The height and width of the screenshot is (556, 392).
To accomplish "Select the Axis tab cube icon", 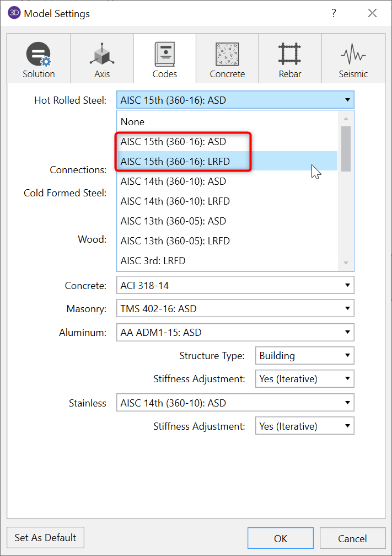I will (101, 55).
